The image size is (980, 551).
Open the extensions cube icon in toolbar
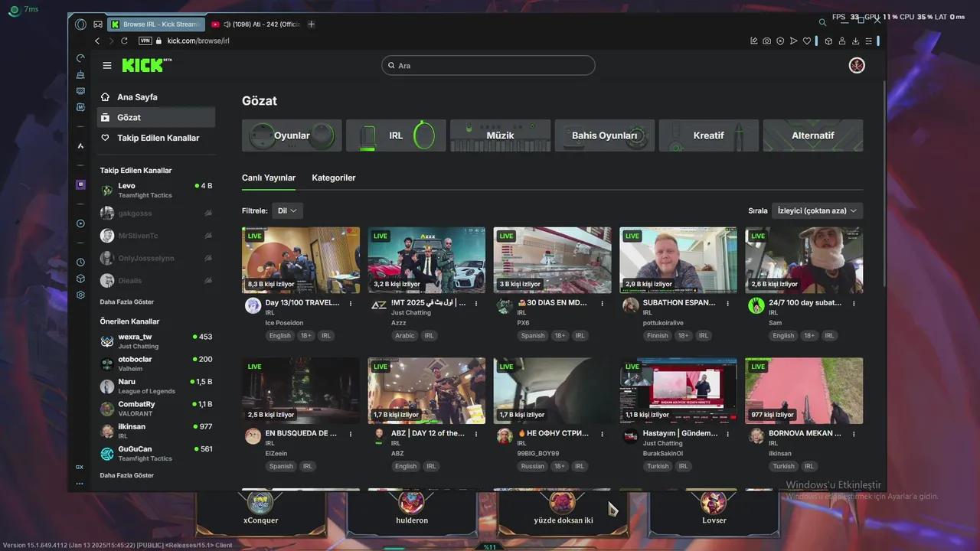[828, 41]
